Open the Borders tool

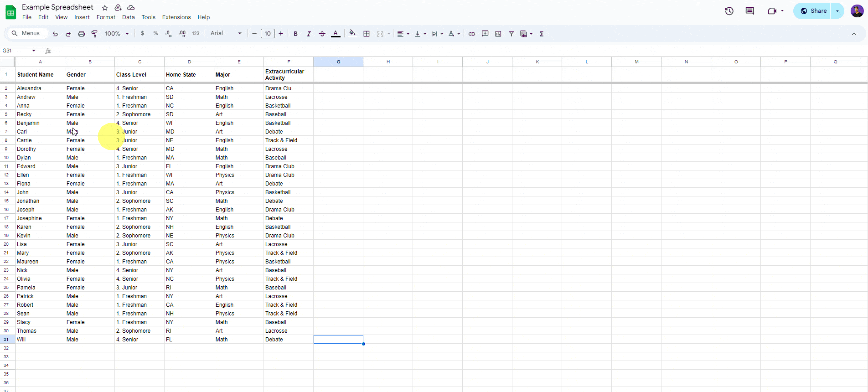[x=367, y=34]
